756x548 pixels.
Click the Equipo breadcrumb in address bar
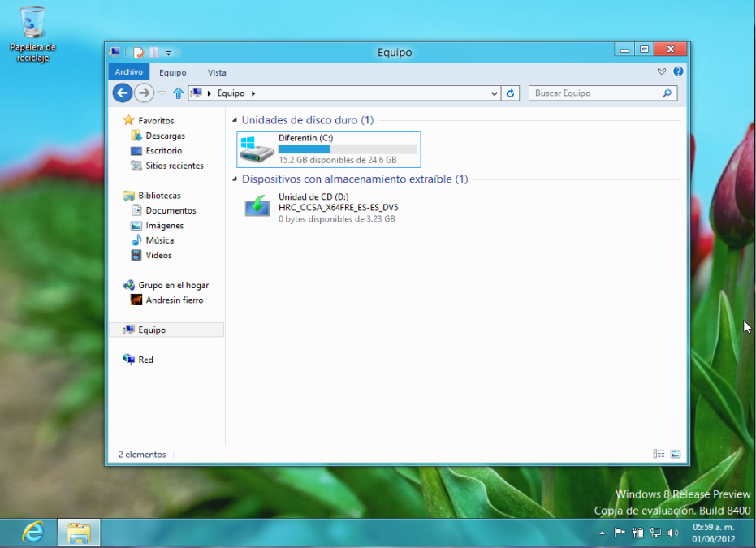pyautogui.click(x=231, y=93)
